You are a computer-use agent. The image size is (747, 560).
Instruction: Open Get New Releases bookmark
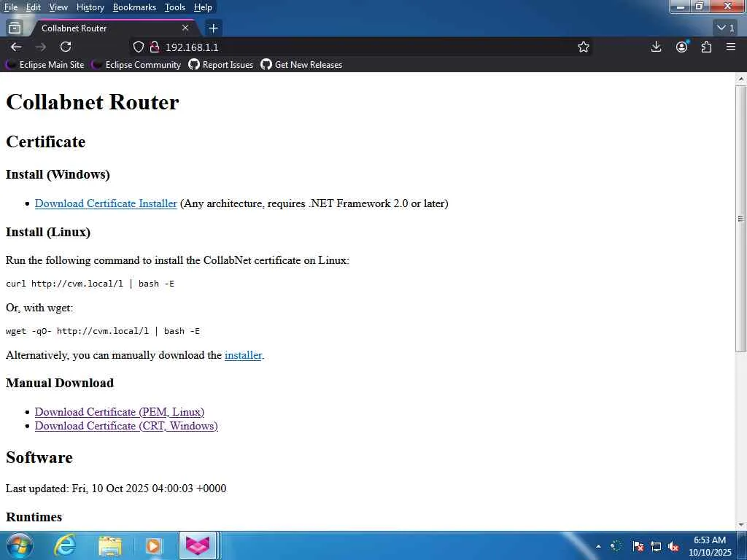301,65
